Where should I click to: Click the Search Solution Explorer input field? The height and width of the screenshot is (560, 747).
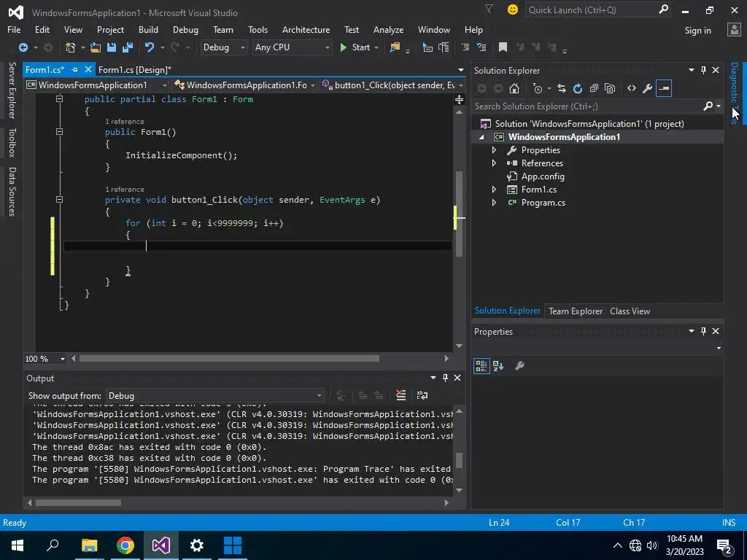[588, 106]
